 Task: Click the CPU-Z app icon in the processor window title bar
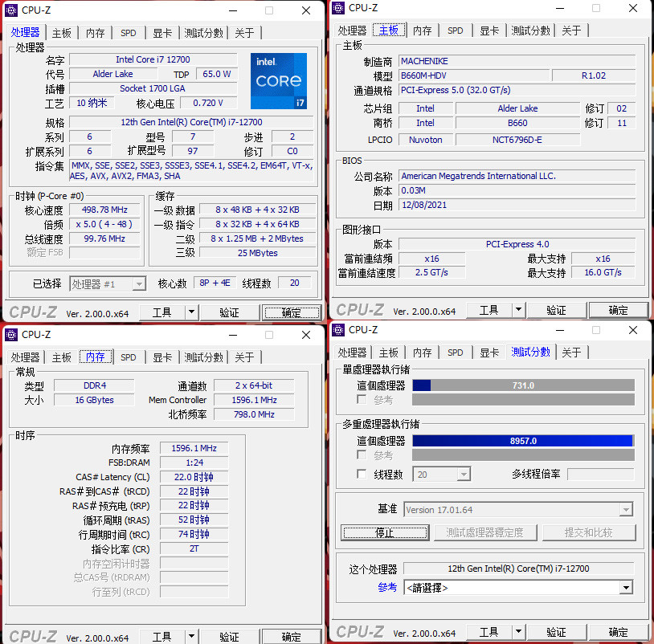(x=12, y=10)
